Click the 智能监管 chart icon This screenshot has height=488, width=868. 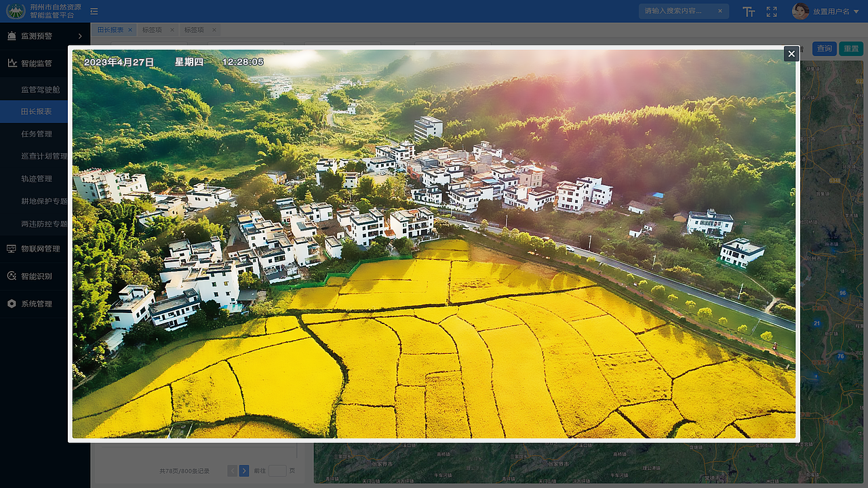[x=12, y=63]
